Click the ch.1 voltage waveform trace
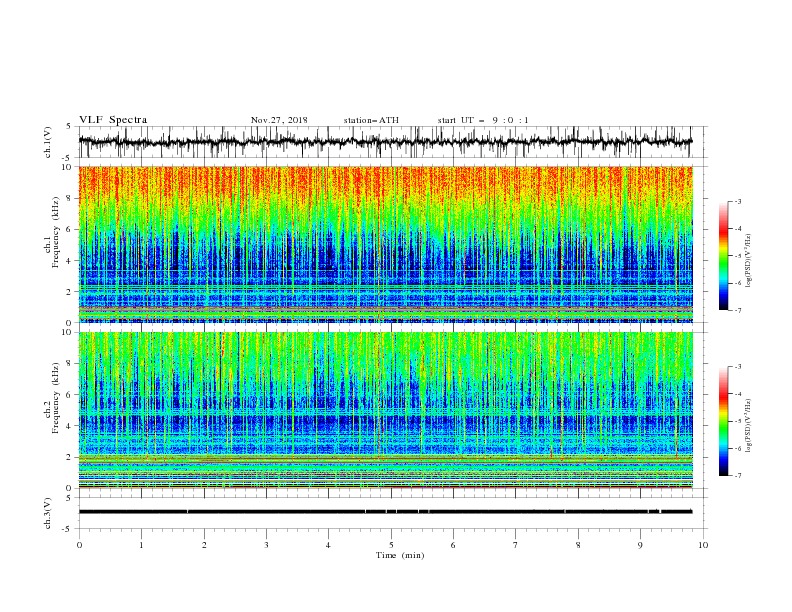The height and width of the screenshot is (612, 792). [385, 142]
